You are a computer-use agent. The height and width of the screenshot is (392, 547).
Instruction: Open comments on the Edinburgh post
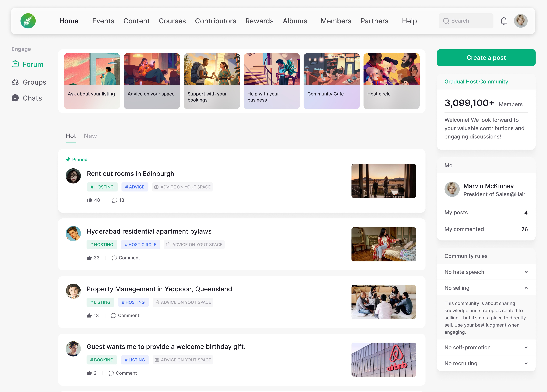pyautogui.click(x=115, y=200)
